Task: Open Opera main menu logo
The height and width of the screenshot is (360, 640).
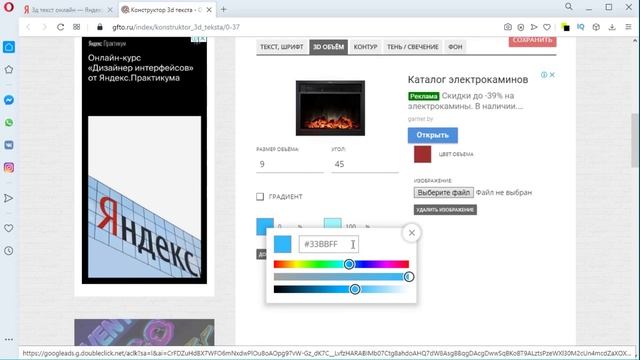Action: (x=9, y=8)
